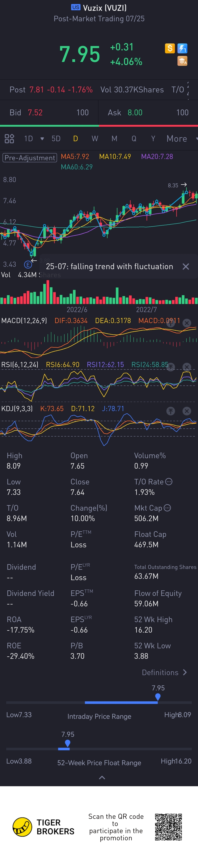Tap the 52 Wk High 16.20 value
The height and width of the screenshot is (868, 198).
click(143, 630)
